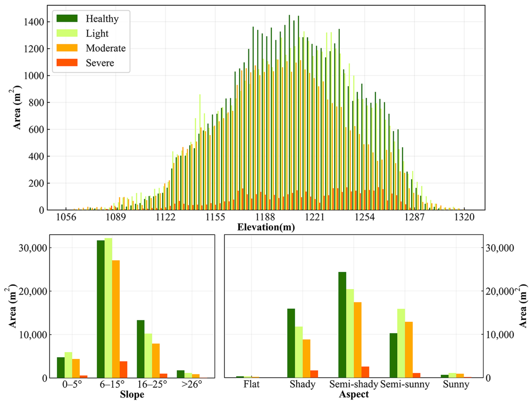
Task: Click the Light green legend swatch
Action: (67, 33)
